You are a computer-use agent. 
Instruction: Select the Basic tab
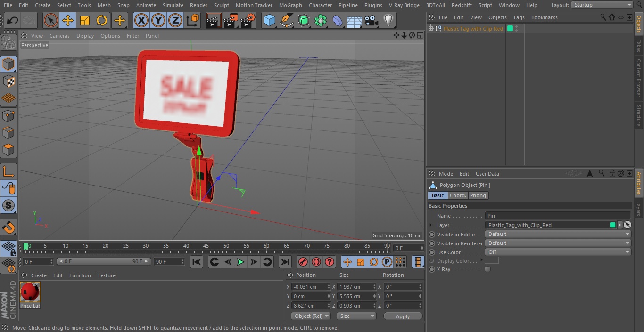point(438,195)
